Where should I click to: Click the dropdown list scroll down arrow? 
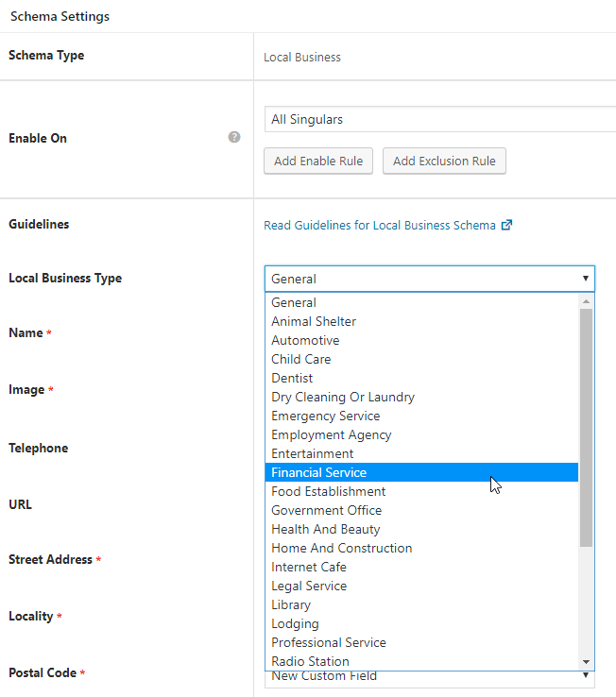tap(586, 661)
